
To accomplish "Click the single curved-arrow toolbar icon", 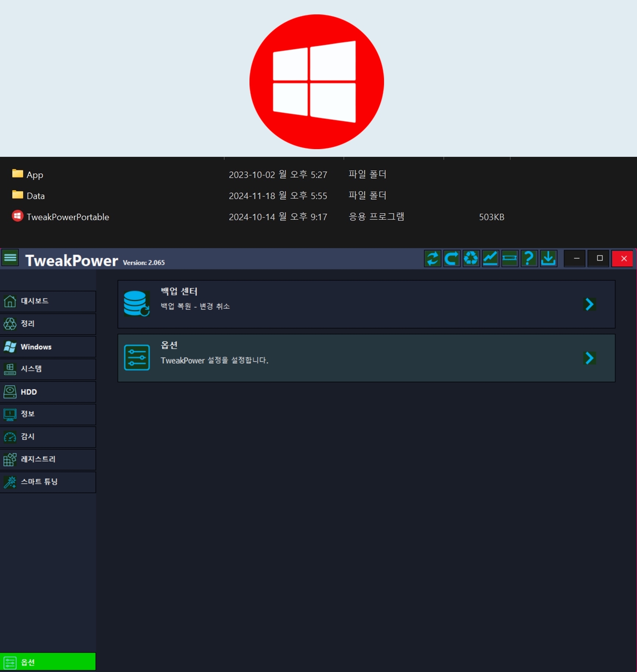I will (452, 259).
